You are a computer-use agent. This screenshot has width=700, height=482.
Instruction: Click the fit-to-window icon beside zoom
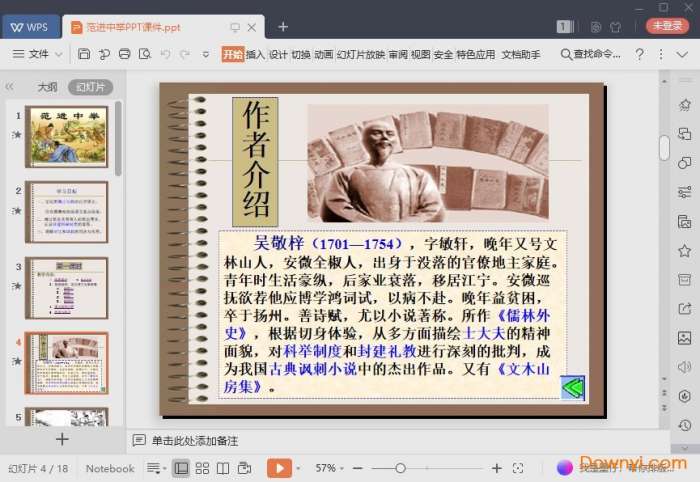pyautogui.click(x=518, y=468)
